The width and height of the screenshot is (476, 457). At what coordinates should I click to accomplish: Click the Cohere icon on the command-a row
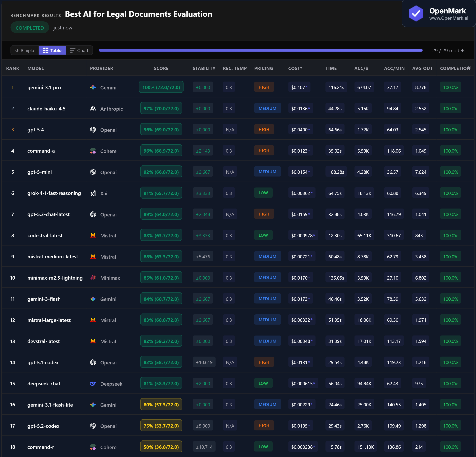point(93,151)
